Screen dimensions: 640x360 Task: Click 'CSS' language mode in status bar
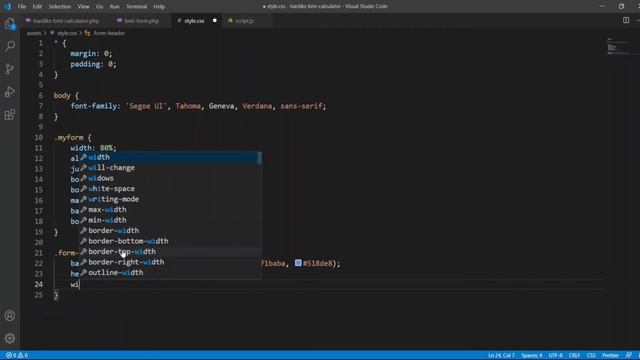(x=591, y=356)
